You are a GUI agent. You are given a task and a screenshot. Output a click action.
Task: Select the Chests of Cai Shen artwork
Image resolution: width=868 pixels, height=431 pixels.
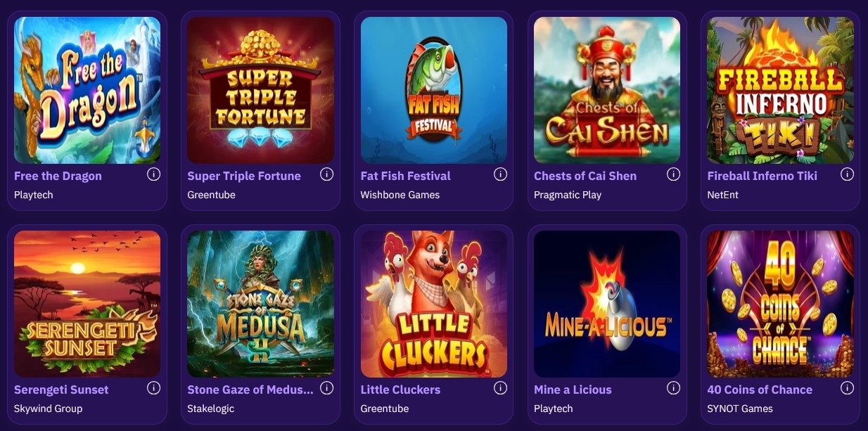click(607, 90)
